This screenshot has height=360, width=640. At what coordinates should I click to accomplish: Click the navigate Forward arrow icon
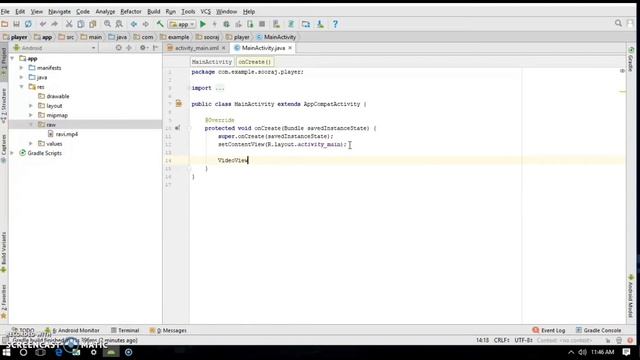145,24
